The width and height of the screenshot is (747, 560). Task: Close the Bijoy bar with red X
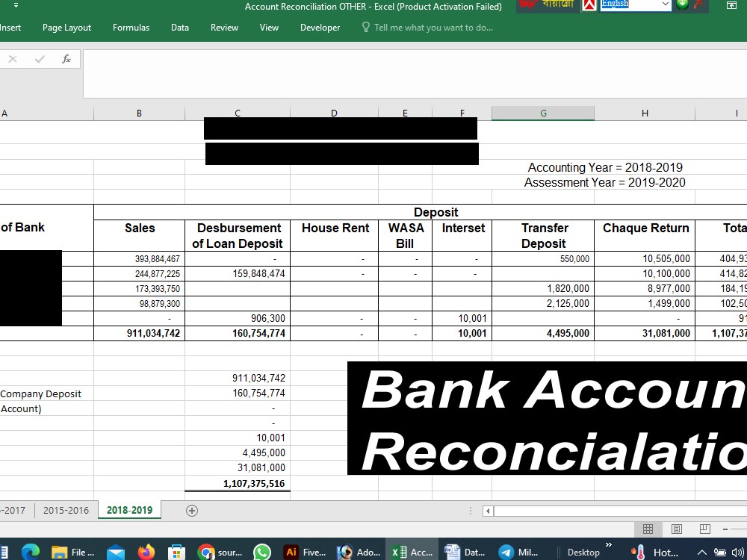[699, 4]
